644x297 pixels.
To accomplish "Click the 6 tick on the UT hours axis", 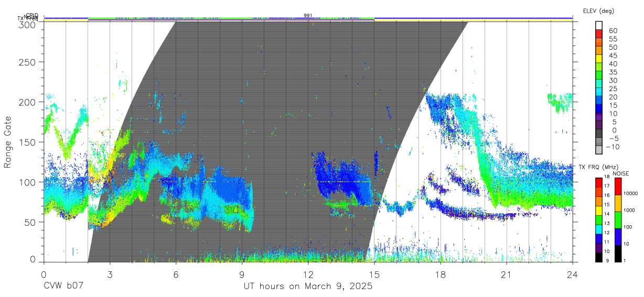I will click(x=176, y=274).
